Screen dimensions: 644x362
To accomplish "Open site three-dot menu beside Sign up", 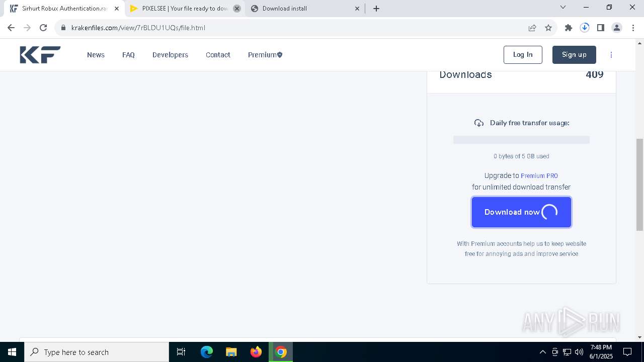I will (x=611, y=55).
